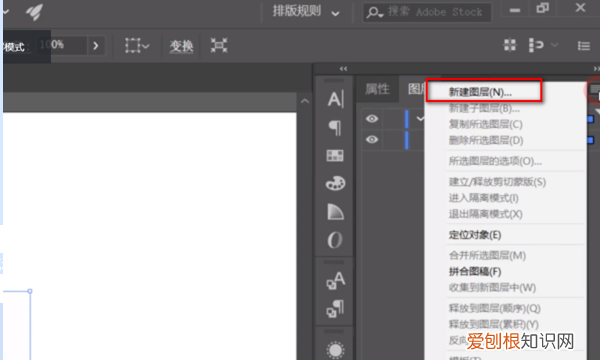600x360 pixels.
Task: Click the align to selection icon
Action: tap(536, 45)
